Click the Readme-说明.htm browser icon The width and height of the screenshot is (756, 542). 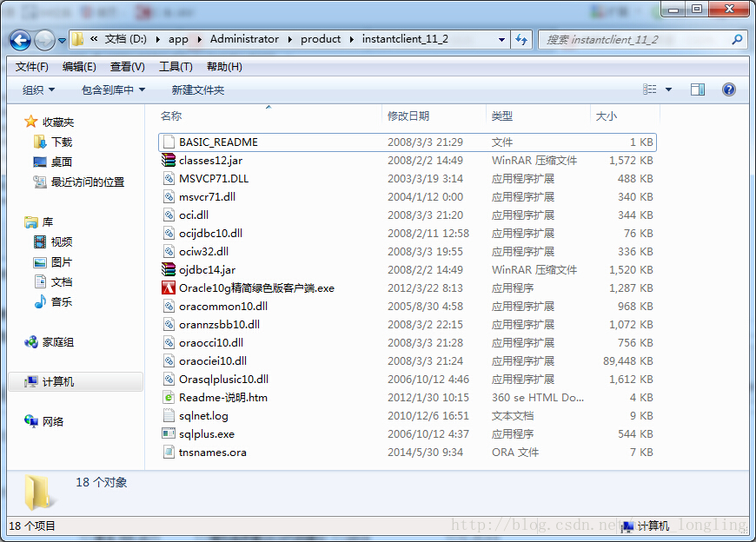tap(169, 398)
